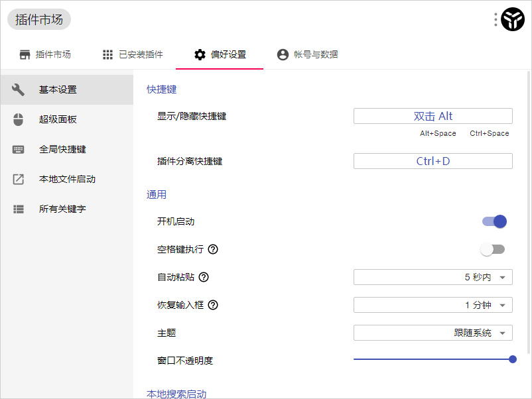Disable the 开机启动 toggle
Viewport: 532px width, 399px height.
(x=494, y=221)
